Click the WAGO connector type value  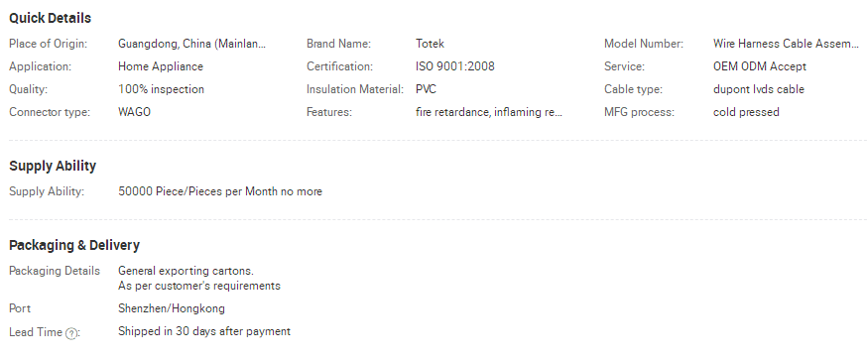(x=134, y=112)
